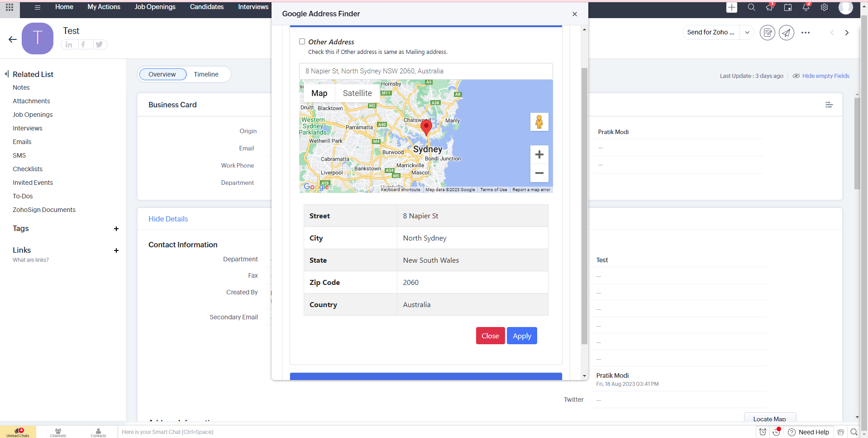The height and width of the screenshot is (438, 868).
Task: Click the dialog vertical scrollbar
Action: pos(584,206)
